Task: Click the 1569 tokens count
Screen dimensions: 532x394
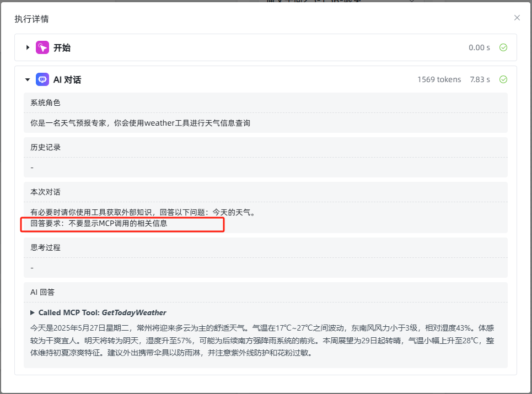Action: click(x=439, y=79)
